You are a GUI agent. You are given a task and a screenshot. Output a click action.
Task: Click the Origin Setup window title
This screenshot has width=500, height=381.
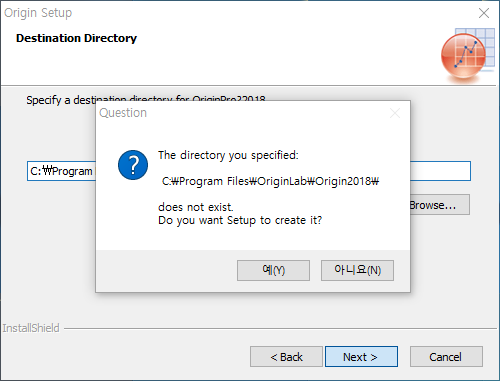click(38, 13)
